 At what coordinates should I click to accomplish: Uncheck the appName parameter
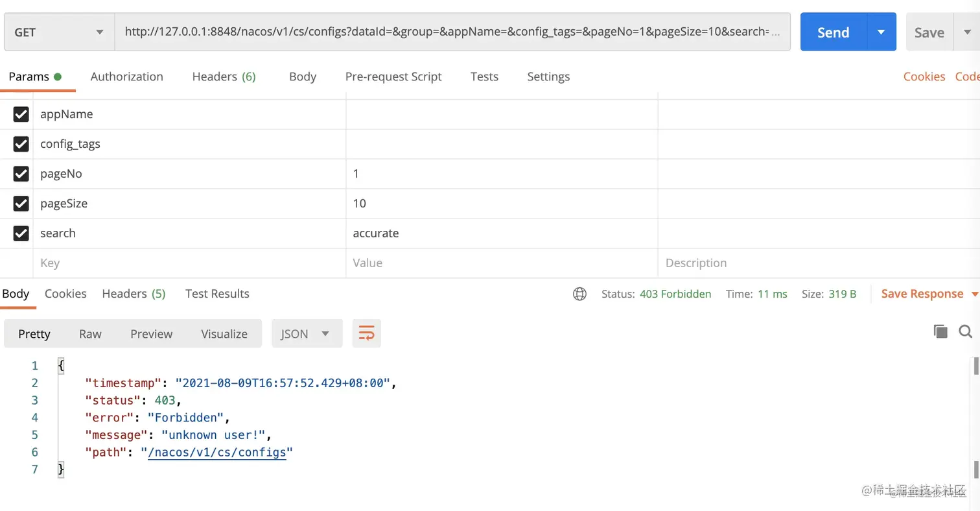(x=21, y=114)
